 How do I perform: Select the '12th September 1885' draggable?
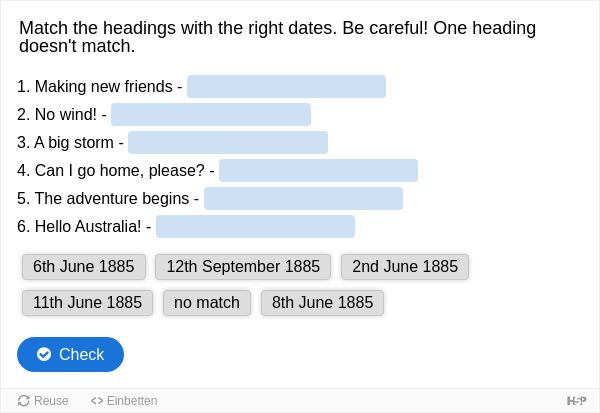tap(243, 267)
